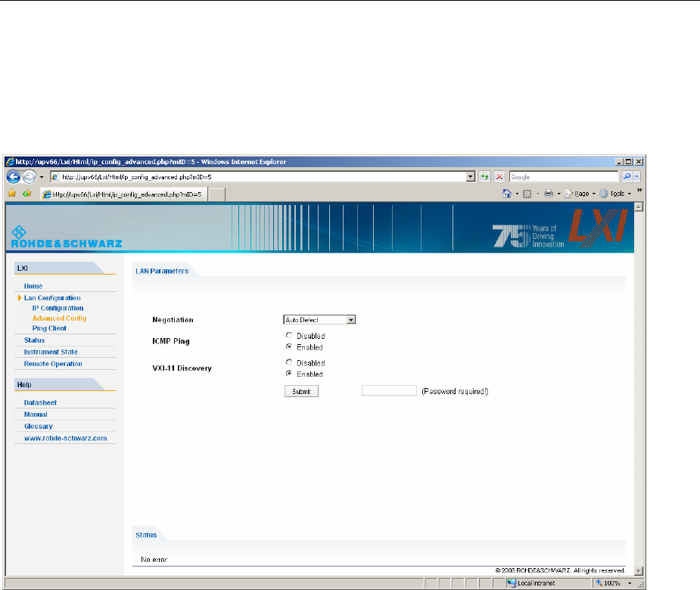Open the Page menu
Viewport: 700px width, 590px height.
(580, 194)
